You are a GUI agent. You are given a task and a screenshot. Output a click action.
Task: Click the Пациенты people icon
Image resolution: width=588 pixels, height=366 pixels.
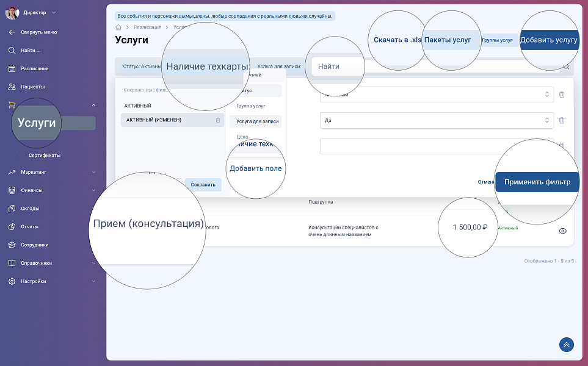tap(12, 87)
